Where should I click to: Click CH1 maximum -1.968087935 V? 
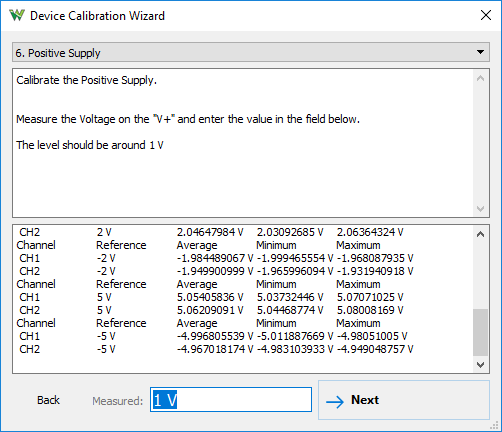(375, 258)
